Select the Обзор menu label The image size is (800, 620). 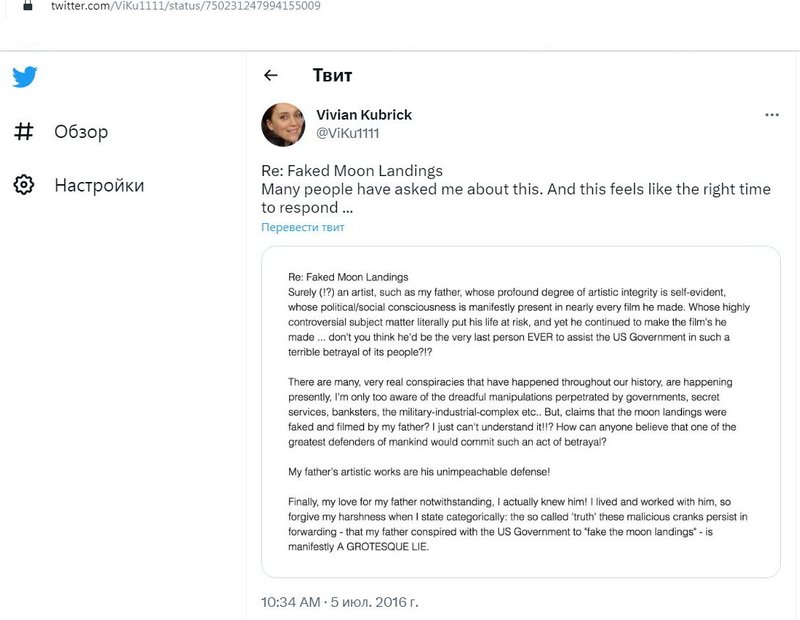click(x=81, y=132)
